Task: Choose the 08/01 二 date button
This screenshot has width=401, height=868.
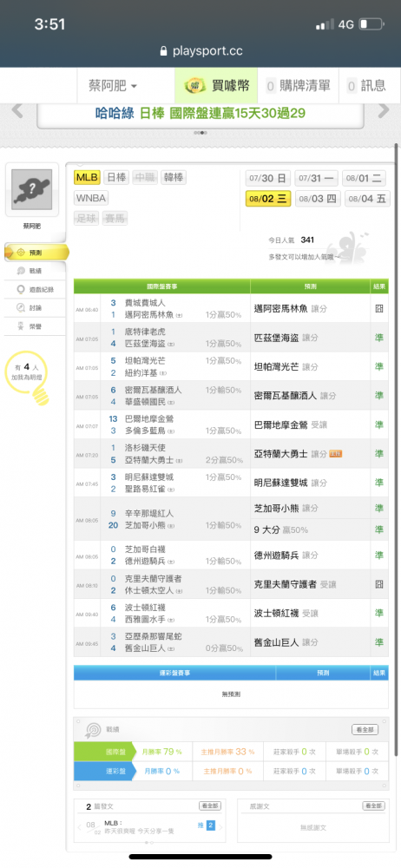Action: pos(364,178)
